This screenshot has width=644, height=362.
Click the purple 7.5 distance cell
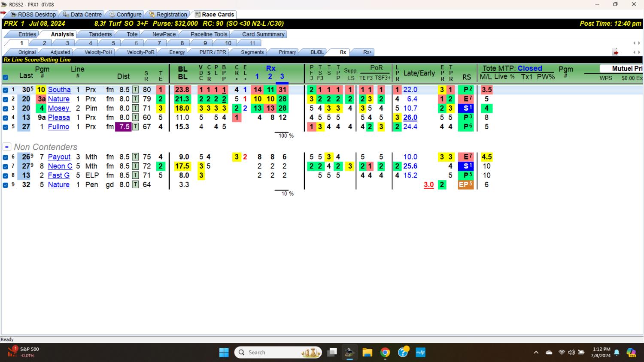click(x=123, y=127)
